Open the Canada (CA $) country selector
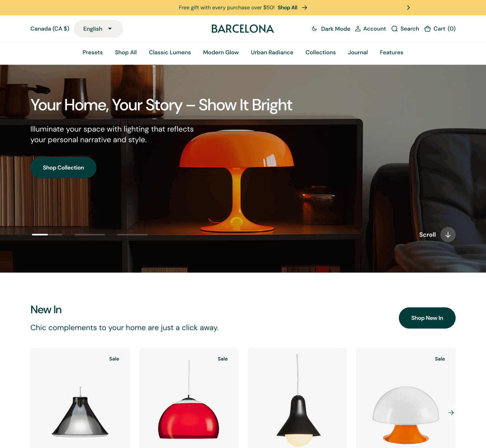Image resolution: width=486 pixels, height=448 pixels. [x=50, y=29]
